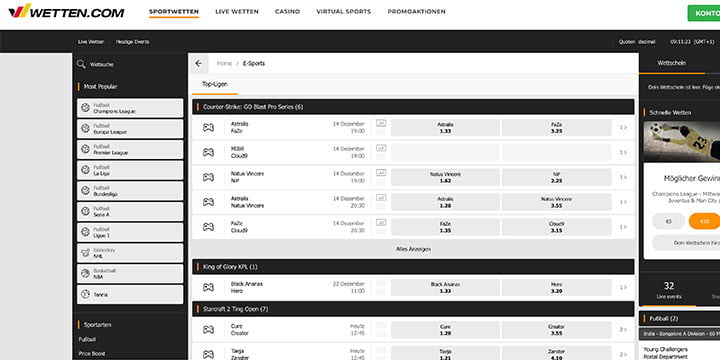Click gamepad icon for MIBR vs Cloud9

point(208,152)
